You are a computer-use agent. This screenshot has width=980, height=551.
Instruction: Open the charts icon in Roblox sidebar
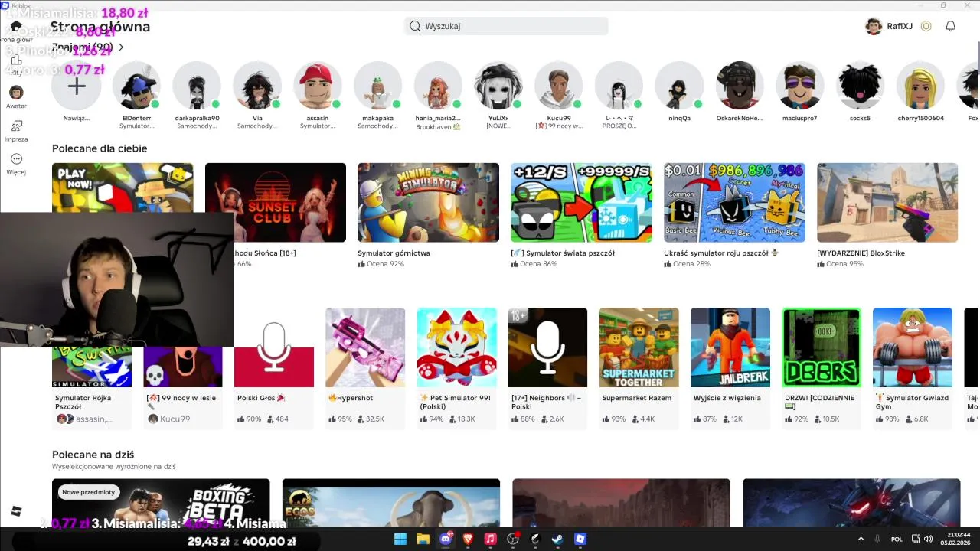(16, 60)
